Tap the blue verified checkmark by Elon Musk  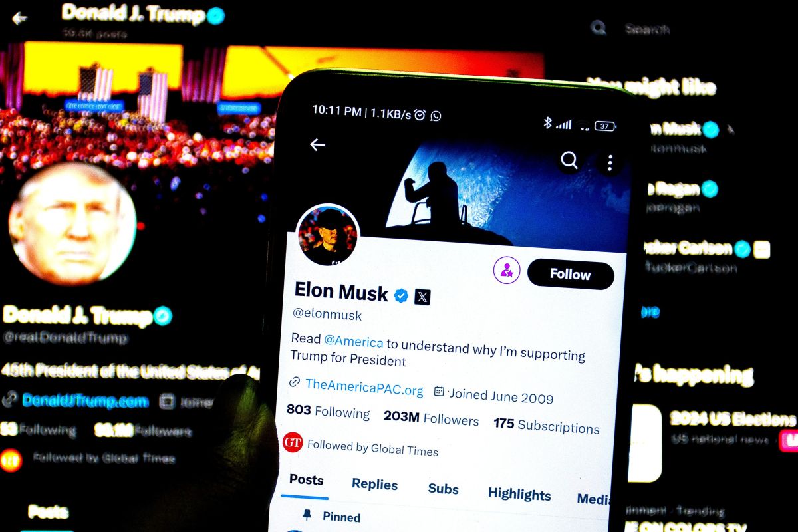pos(401,295)
